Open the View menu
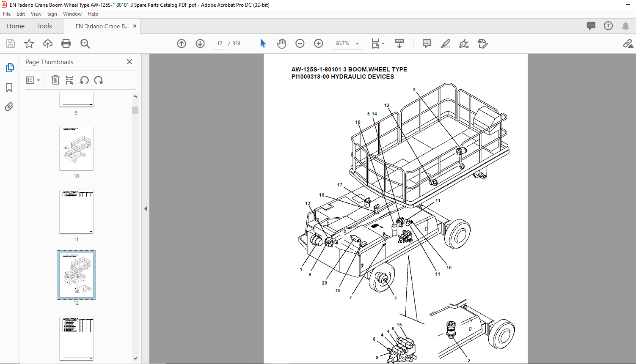 click(x=36, y=14)
